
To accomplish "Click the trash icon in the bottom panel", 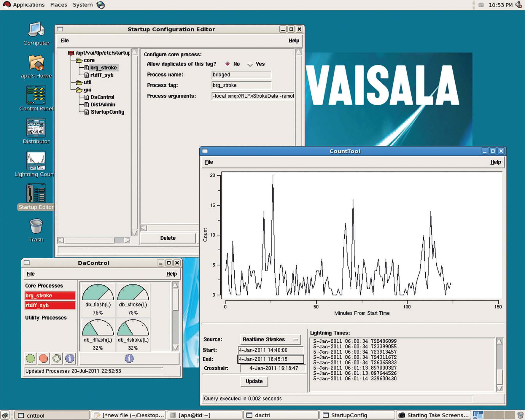I will pos(520,415).
